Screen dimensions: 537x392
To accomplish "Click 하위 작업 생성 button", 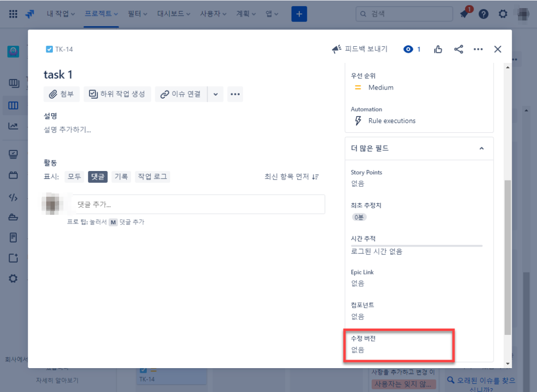I will 118,94.
